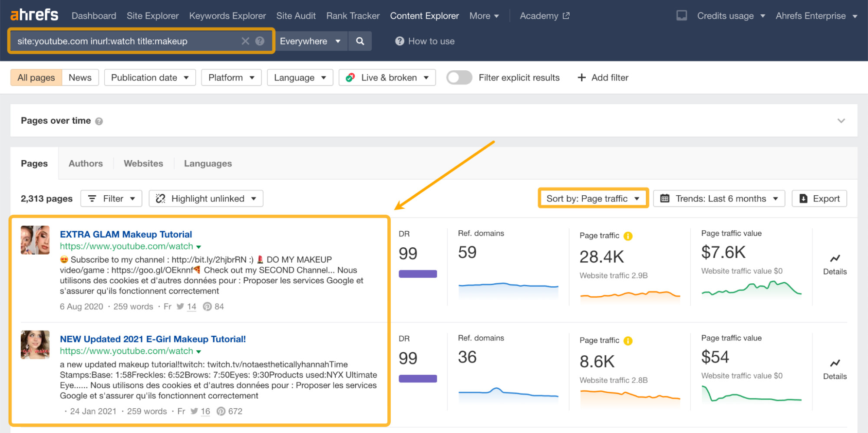Open the Page traffic info icon

[x=628, y=236]
